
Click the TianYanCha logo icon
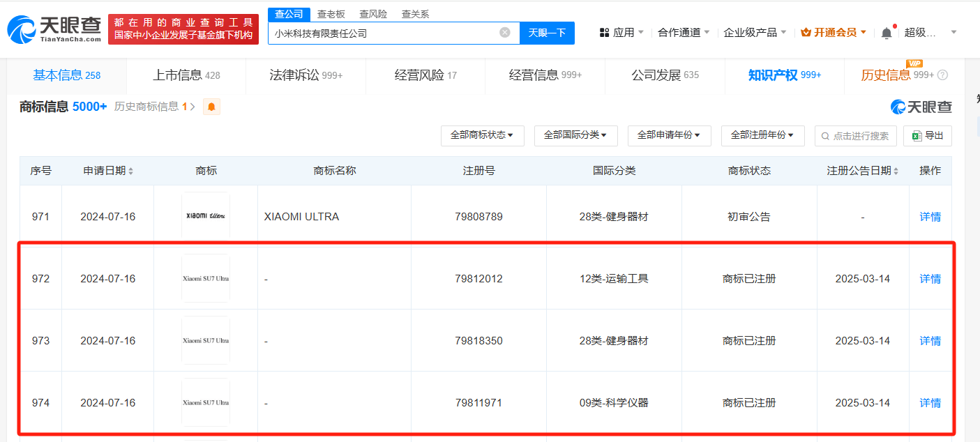[21, 29]
